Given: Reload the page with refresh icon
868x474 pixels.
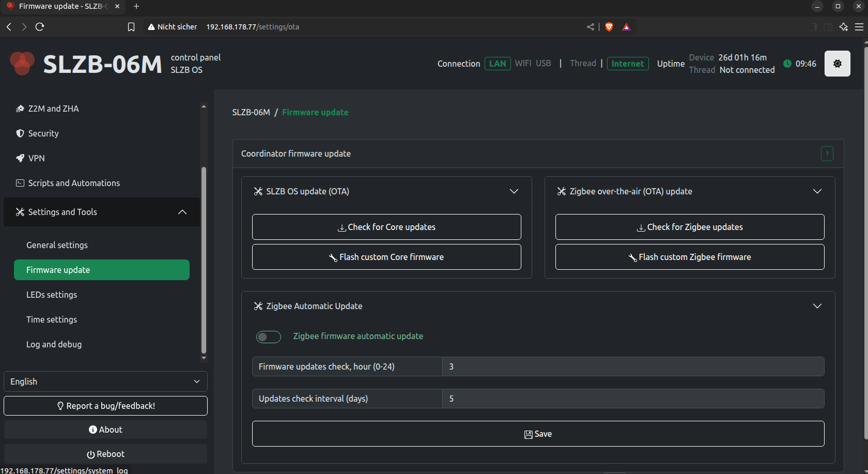Looking at the screenshot, I should 40,27.
